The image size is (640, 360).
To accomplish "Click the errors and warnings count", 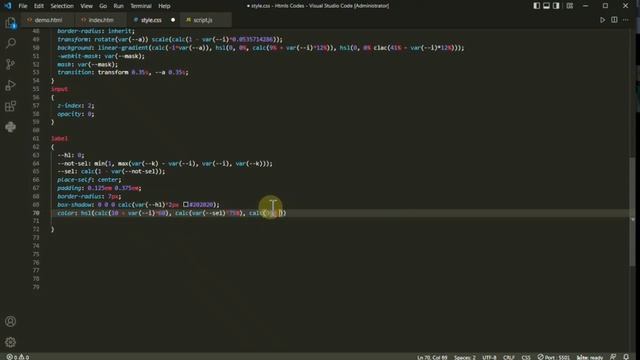I will pyautogui.click(x=18, y=357).
